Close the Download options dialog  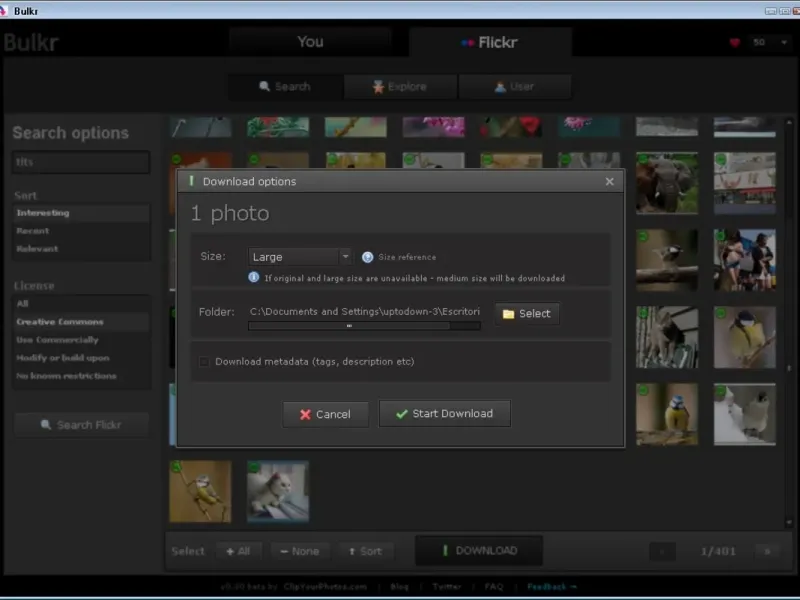pyautogui.click(x=609, y=182)
